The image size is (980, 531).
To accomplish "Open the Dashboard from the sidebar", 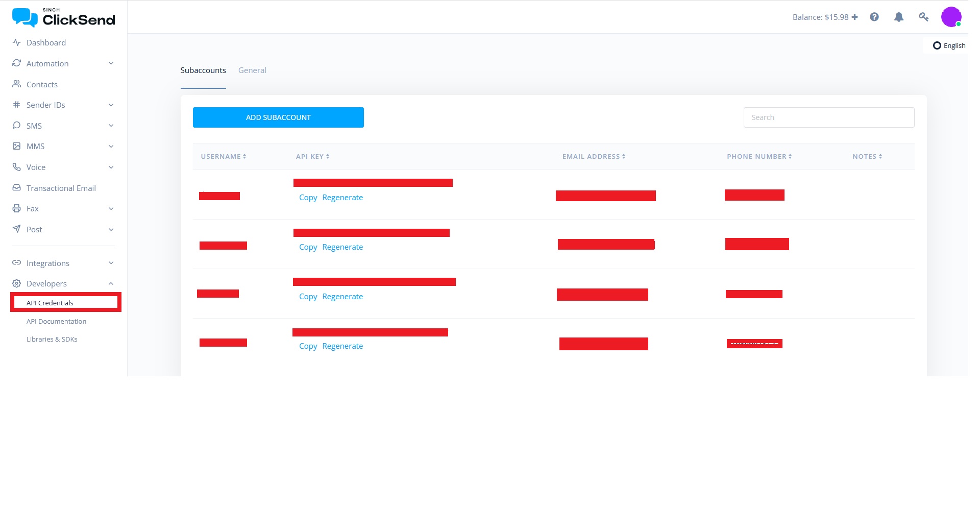I will (x=46, y=42).
